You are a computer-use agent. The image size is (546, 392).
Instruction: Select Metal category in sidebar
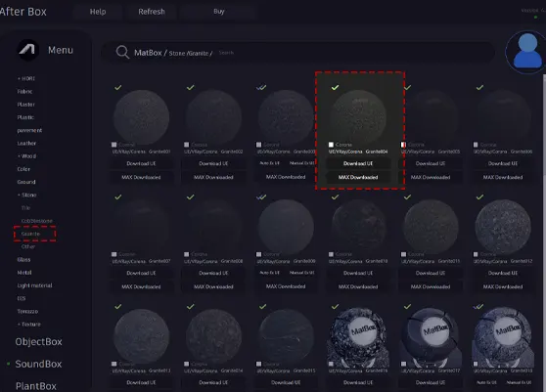24,273
